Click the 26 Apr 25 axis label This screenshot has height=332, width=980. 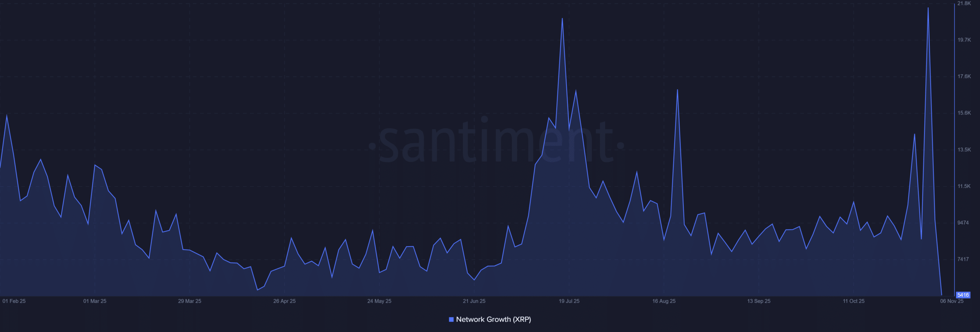click(x=284, y=301)
